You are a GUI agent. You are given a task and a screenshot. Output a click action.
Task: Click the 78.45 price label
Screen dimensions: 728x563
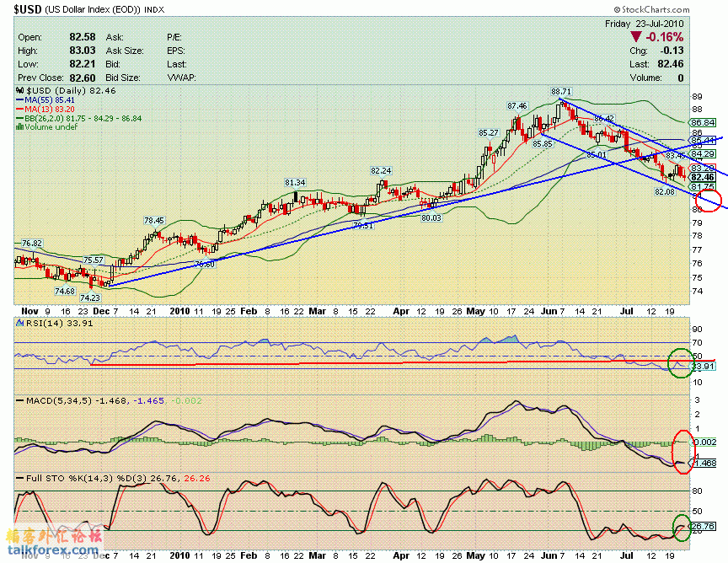[154, 221]
